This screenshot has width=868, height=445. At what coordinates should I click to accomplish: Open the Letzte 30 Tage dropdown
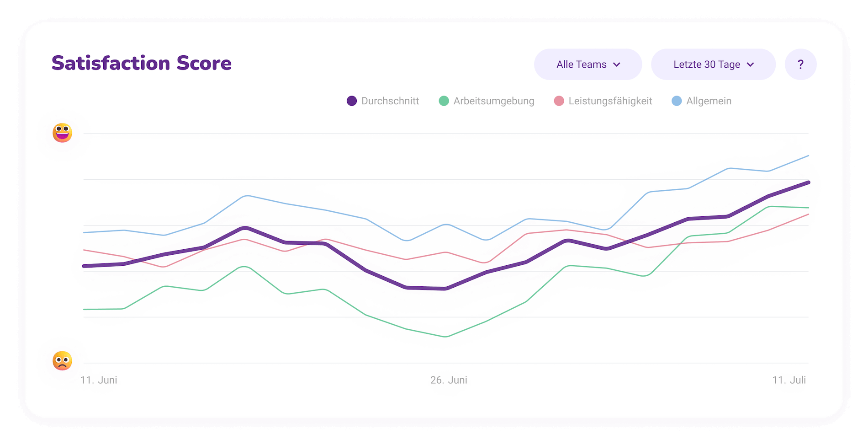pos(713,64)
